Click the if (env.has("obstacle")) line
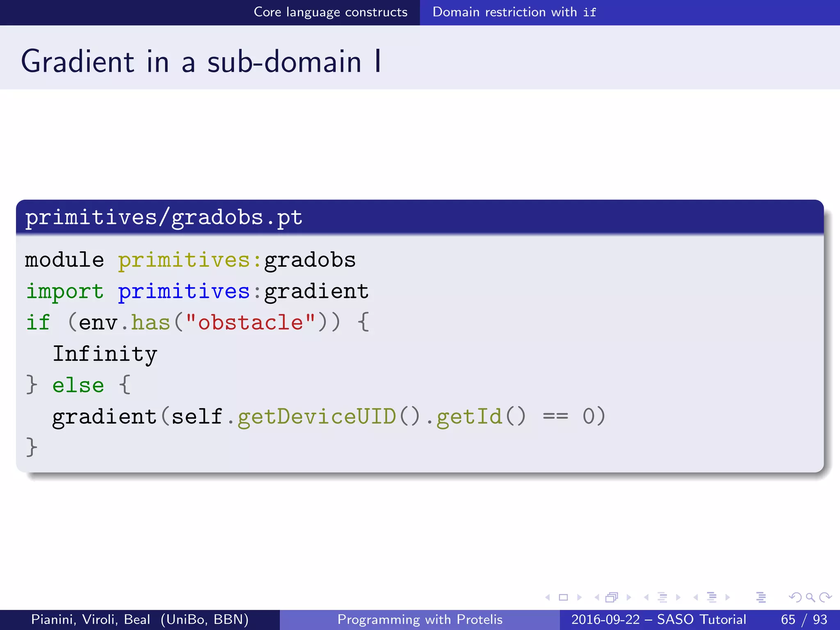This screenshot has width=840, height=630. [x=198, y=322]
